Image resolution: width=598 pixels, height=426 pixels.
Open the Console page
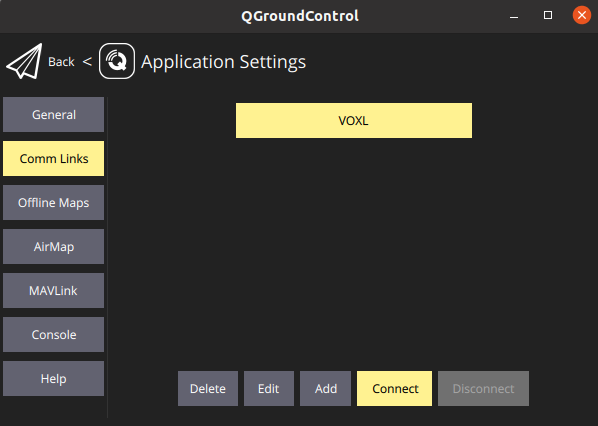(53, 334)
